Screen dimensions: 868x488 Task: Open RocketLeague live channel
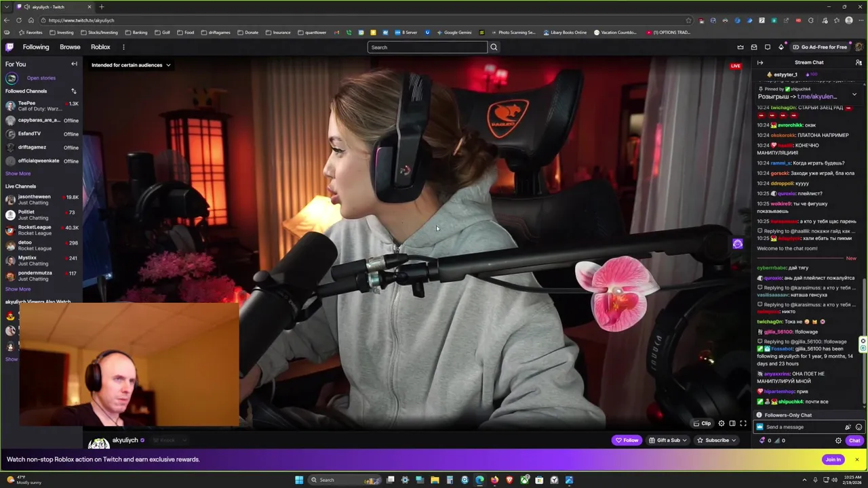coord(42,230)
